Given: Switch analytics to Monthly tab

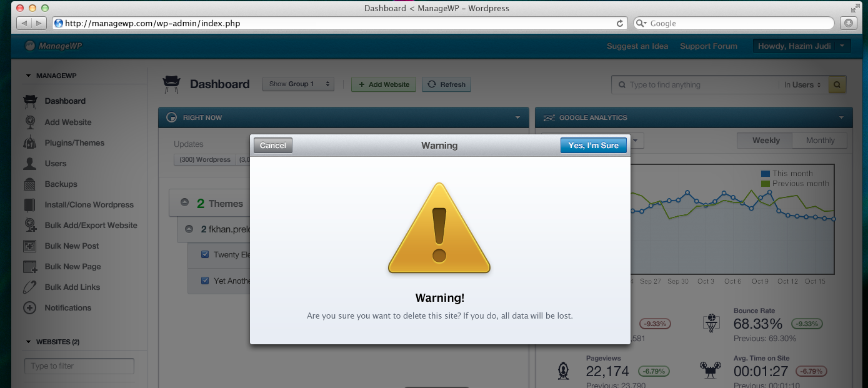Looking at the screenshot, I should pyautogui.click(x=819, y=141).
